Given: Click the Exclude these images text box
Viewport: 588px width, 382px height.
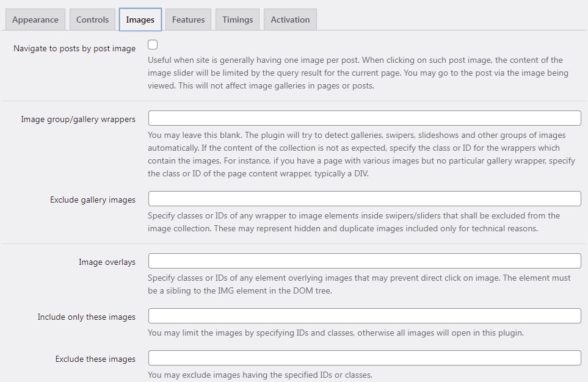Looking at the screenshot, I should pyautogui.click(x=365, y=358).
